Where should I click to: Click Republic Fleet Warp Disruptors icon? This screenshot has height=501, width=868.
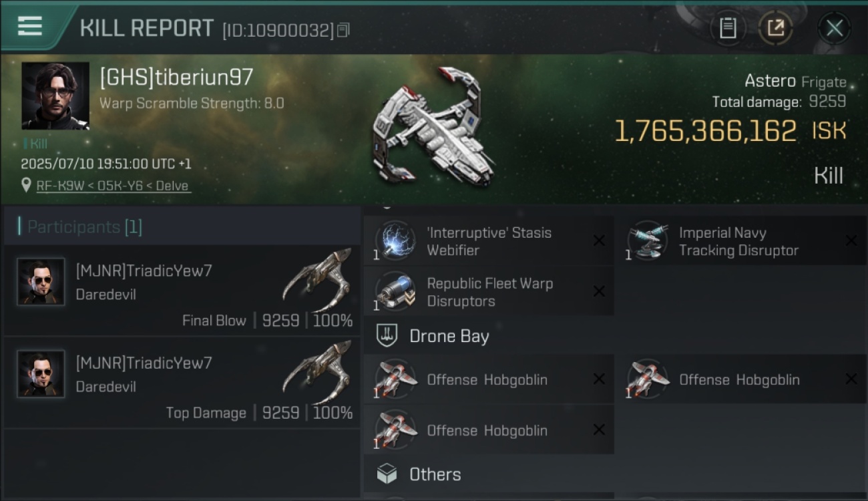(x=395, y=292)
